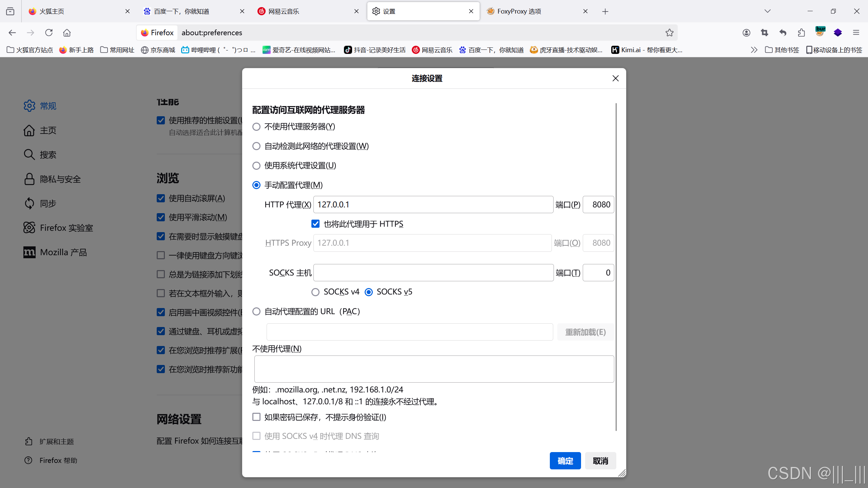Open the list all tabs dropdown
Image resolution: width=868 pixels, height=488 pixels.
click(768, 11)
